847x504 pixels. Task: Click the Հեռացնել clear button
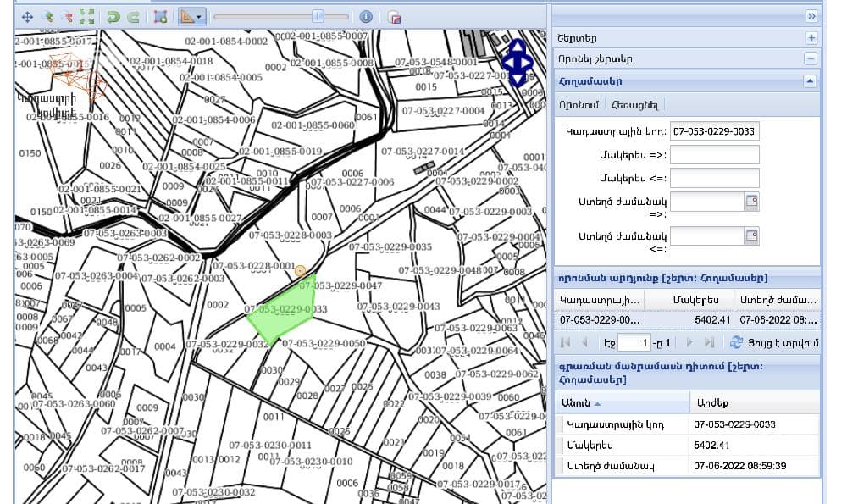pyautogui.click(x=635, y=105)
